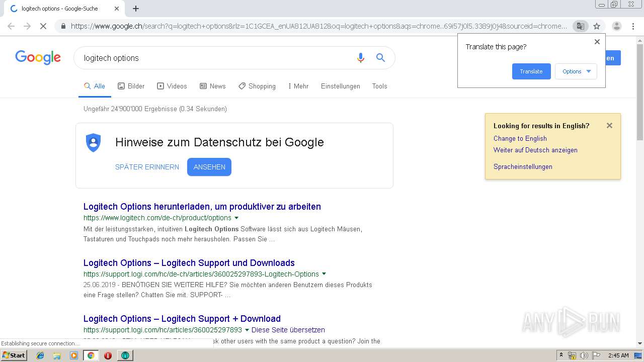
Task: Expand the 360025297893 URL dropdown arrow
Action: (247, 330)
